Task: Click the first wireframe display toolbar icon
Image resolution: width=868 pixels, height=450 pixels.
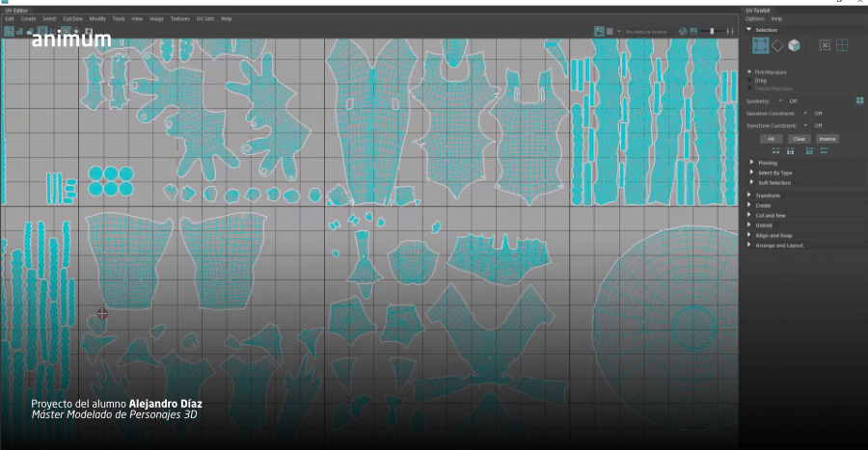Action: pyautogui.click(x=9, y=32)
